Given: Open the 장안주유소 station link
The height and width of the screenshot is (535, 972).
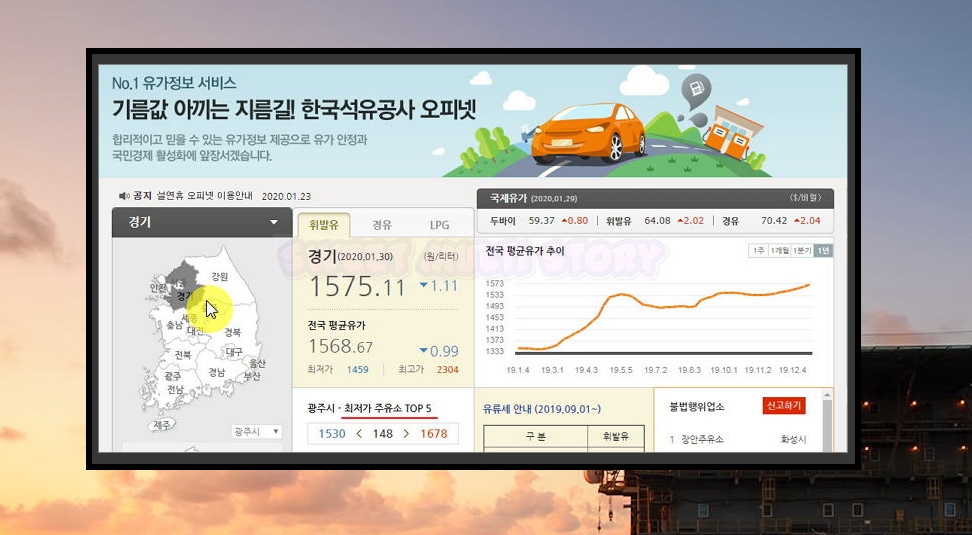Looking at the screenshot, I should [702, 439].
